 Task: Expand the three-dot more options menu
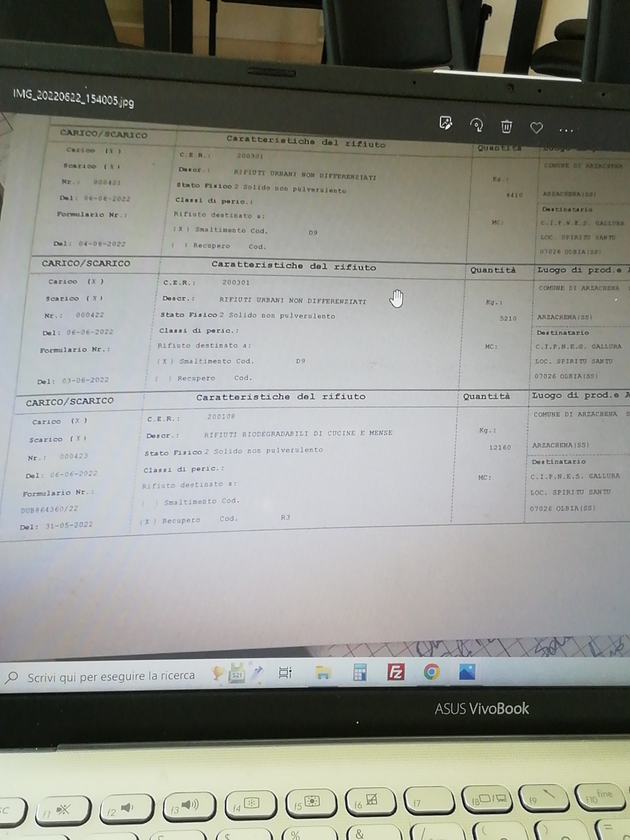[x=566, y=130]
